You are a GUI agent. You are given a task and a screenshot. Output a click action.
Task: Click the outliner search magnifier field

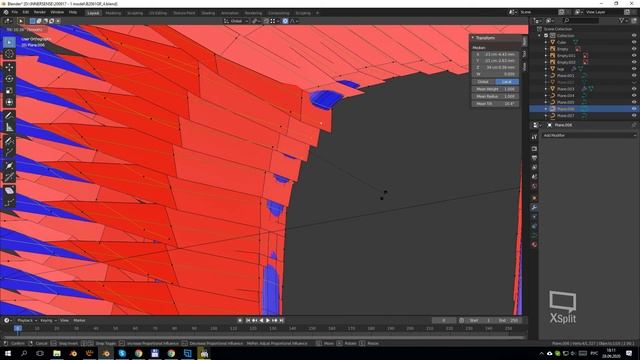(582, 20)
